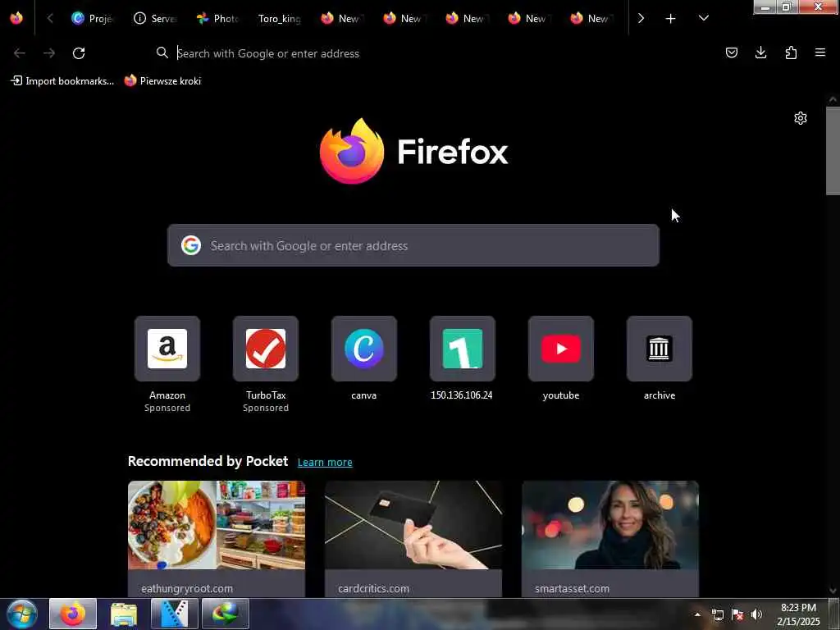
Task: Open the video editor taskbar icon
Action: click(x=174, y=614)
